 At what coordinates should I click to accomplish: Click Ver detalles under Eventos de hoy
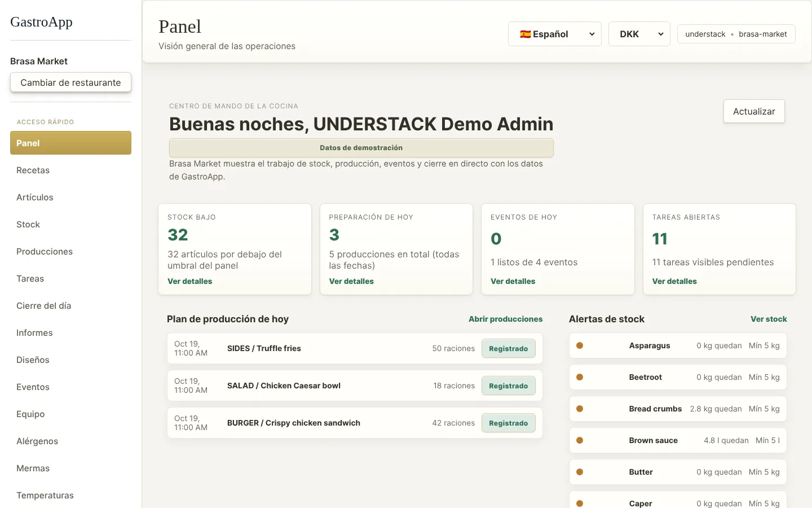(x=513, y=281)
